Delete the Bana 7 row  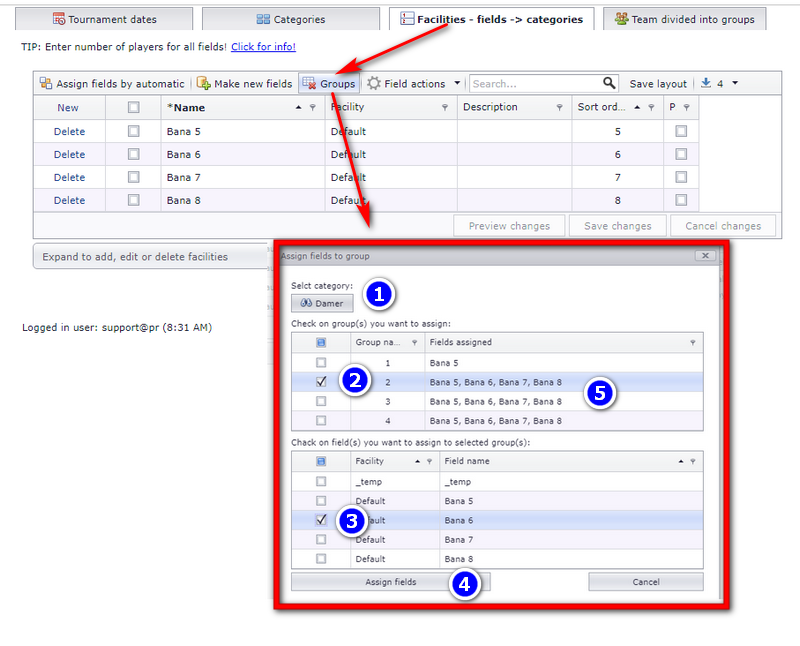coord(69,178)
